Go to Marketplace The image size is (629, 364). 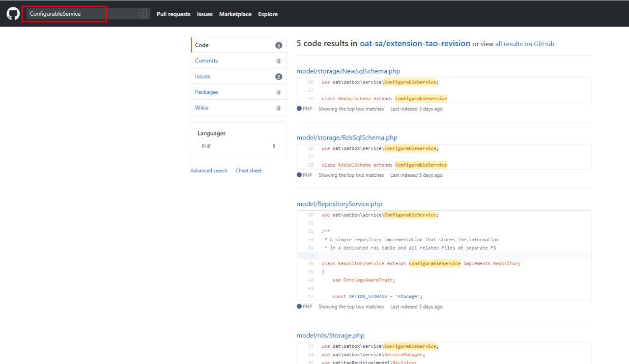tap(235, 14)
